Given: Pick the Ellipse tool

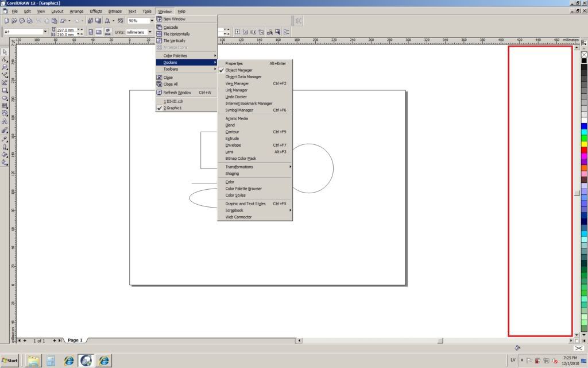Looking at the screenshot, I should [x=5, y=98].
